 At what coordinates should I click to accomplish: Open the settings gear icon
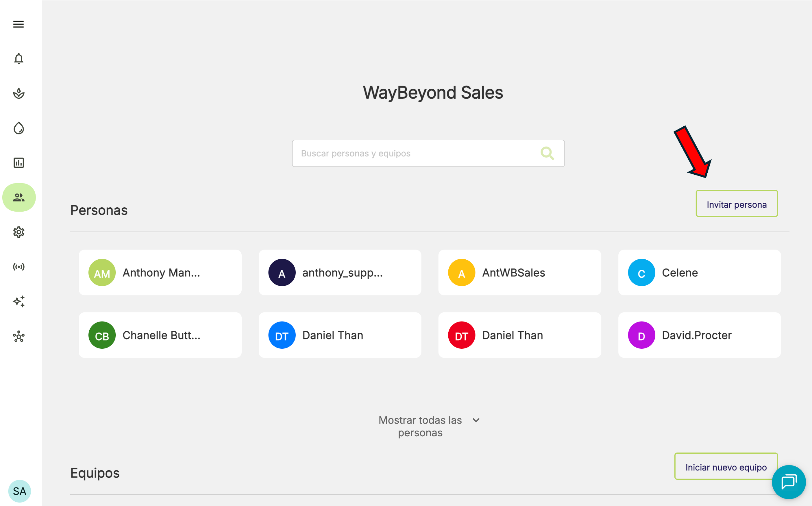point(19,232)
